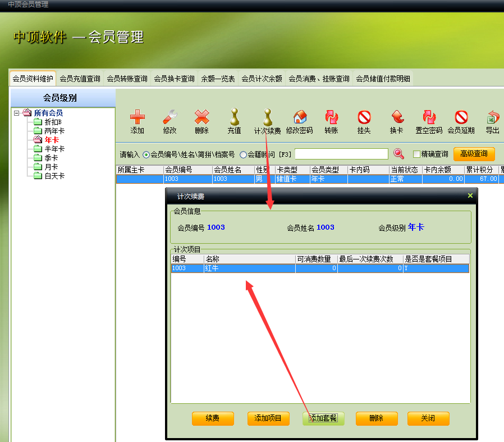Open the 会员转账查询 tab
The width and height of the screenshot is (504, 442).
[127, 79]
